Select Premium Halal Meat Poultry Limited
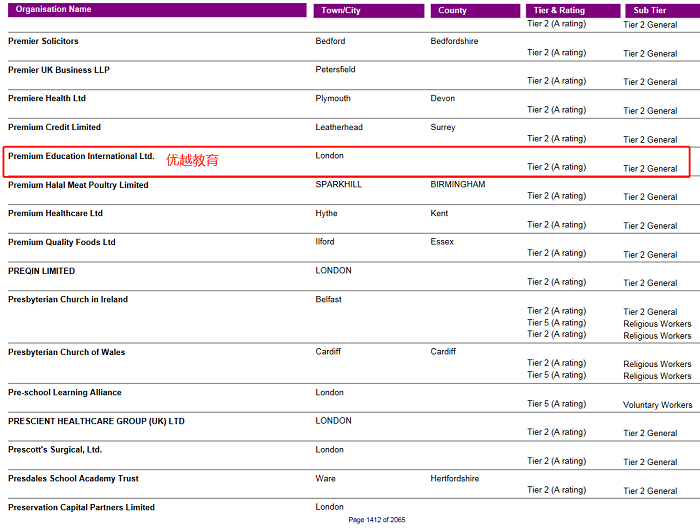This screenshot has width=700, height=531. (78, 185)
